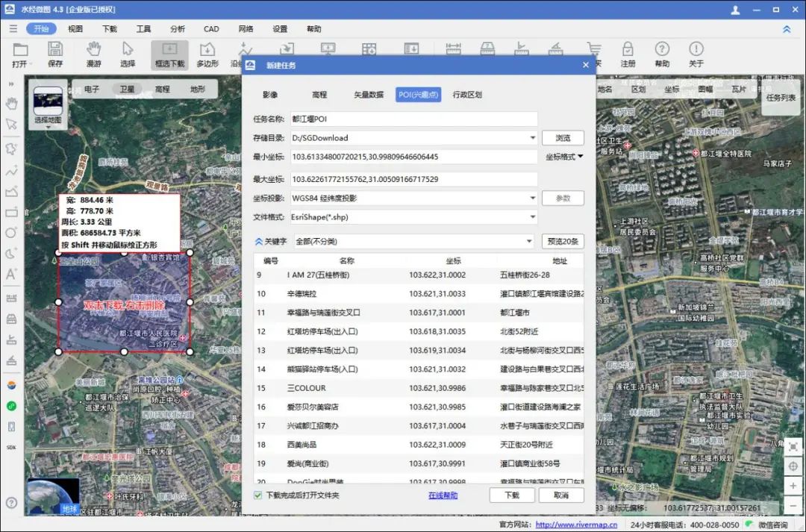This screenshot has width=806, height=532.
Task: Select the draw circle tool in left sidebar
Action: click(11, 232)
